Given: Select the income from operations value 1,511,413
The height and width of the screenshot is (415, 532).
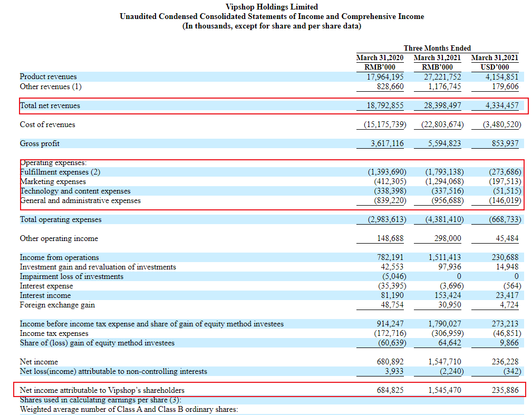Looking at the screenshot, I should click(444, 257).
